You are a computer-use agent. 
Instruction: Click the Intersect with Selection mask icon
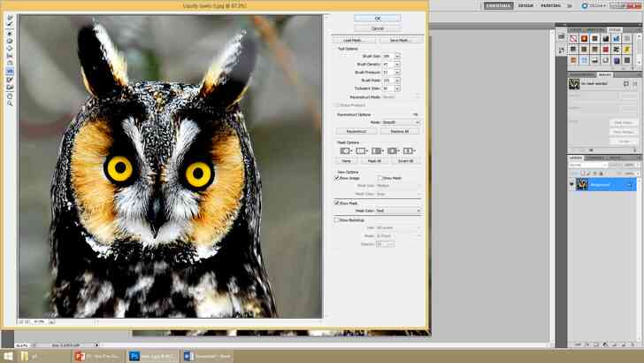point(392,151)
